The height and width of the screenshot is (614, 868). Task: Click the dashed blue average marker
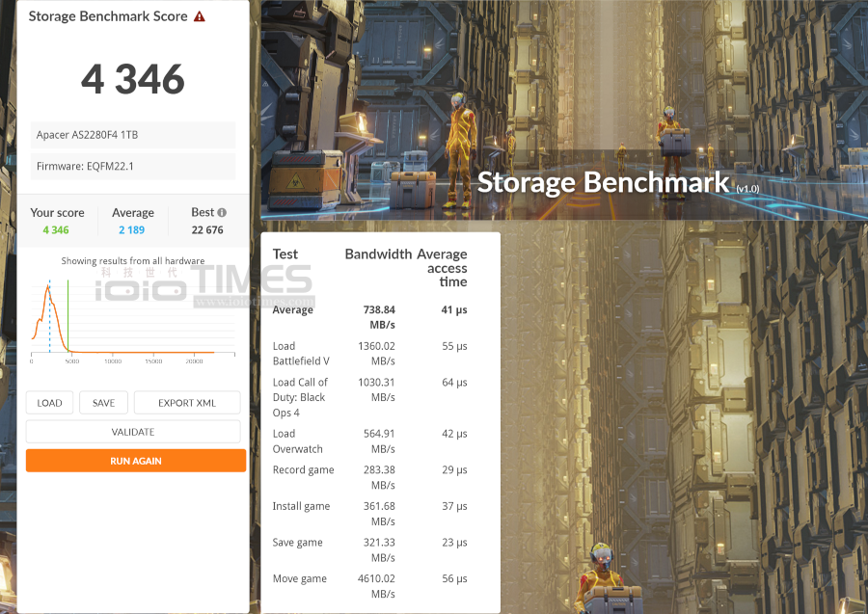click(x=49, y=315)
